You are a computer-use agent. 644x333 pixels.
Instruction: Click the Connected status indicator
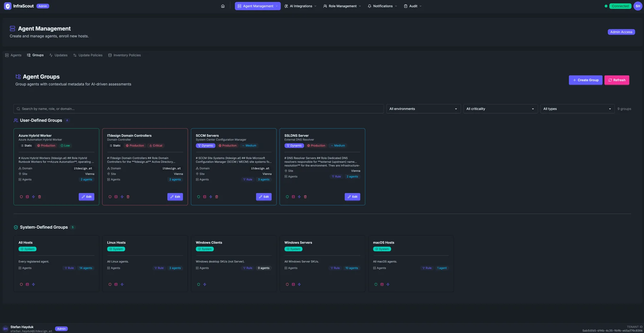(x=620, y=6)
